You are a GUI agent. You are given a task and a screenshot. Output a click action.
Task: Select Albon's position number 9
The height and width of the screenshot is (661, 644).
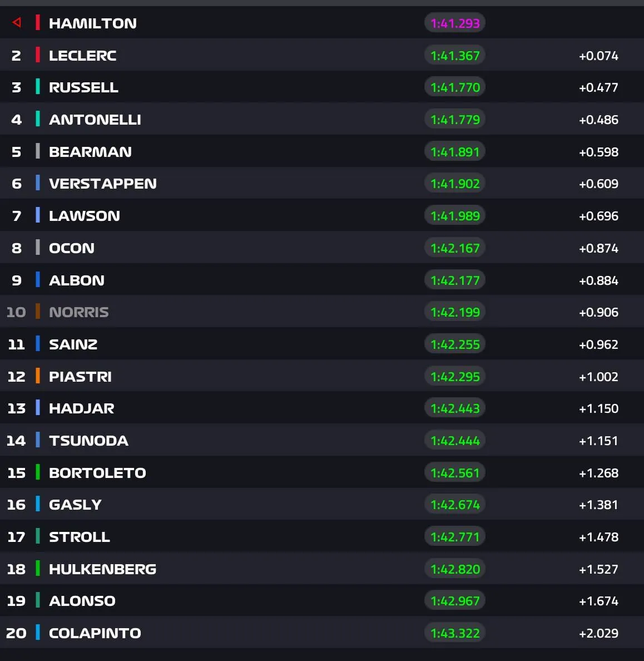coord(17,280)
